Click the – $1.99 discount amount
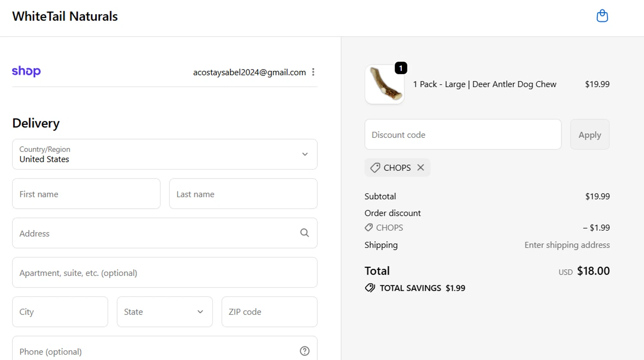The image size is (644, 360). coord(596,228)
